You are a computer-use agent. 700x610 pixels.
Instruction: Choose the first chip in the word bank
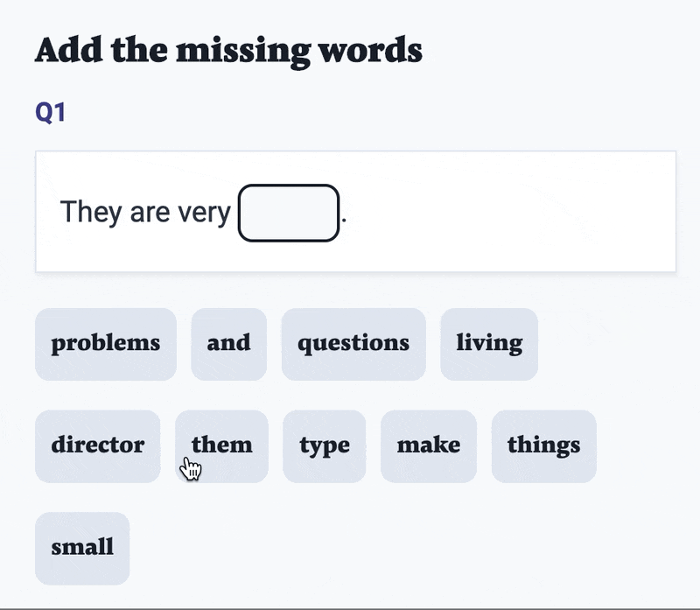(105, 344)
